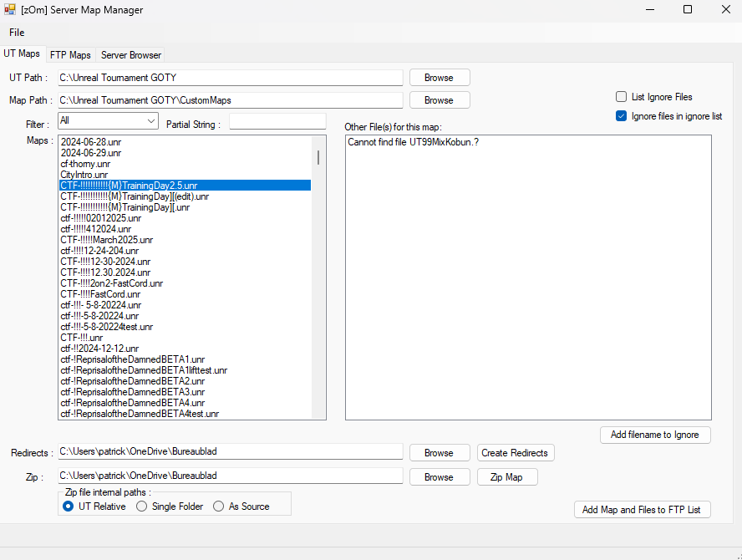Click Browse next to Map Path
The image size is (742, 560).
439,100
